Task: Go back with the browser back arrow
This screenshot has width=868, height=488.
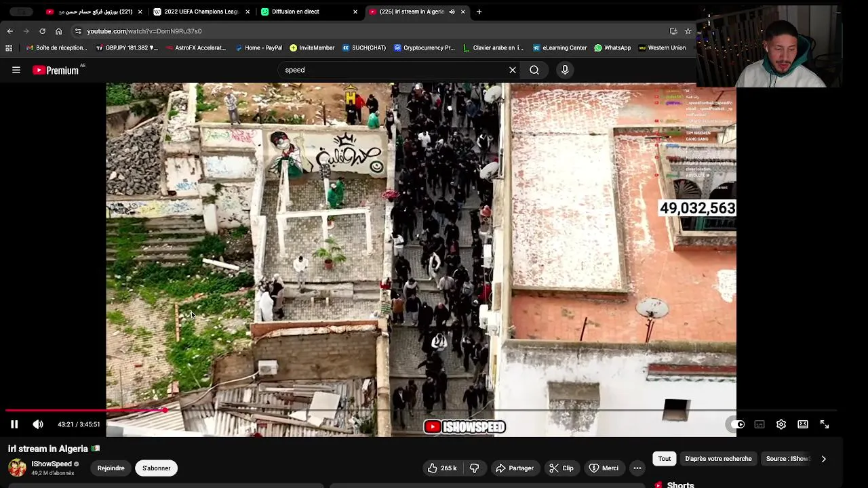Action: [9, 31]
